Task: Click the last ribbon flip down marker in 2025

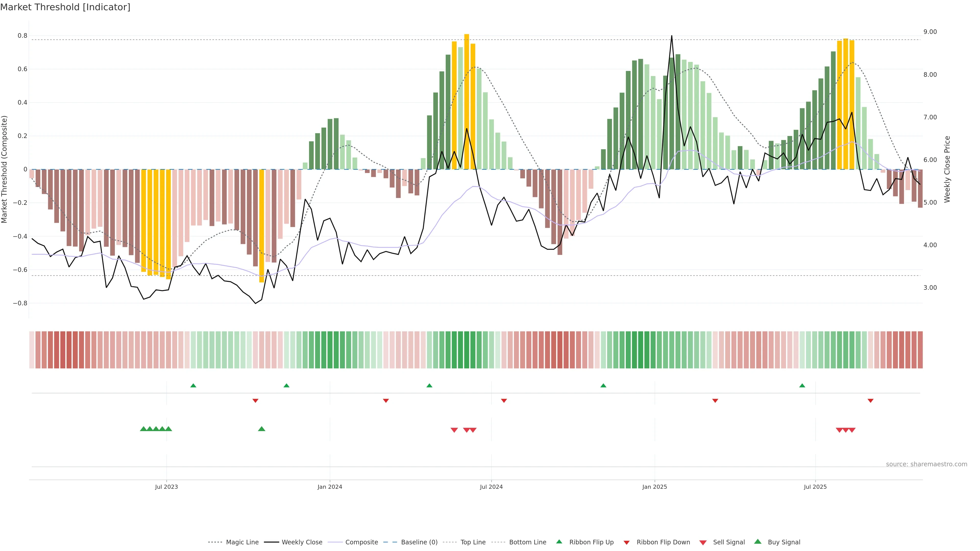Action: coord(870,401)
